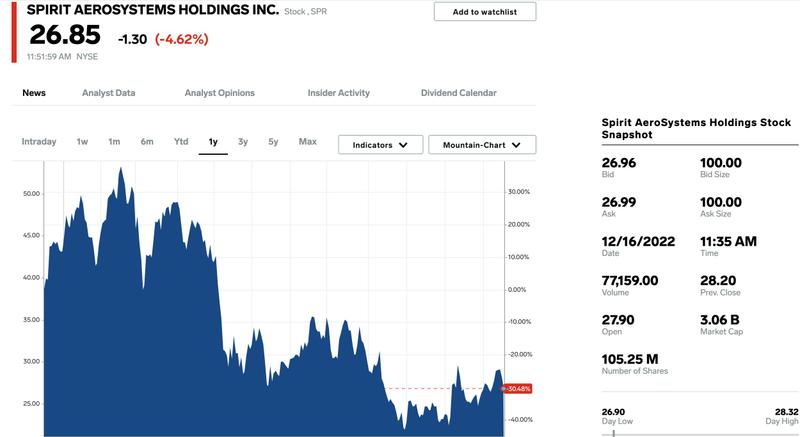The image size is (800, 437).
Task: Open the News tab
Action: [34, 93]
